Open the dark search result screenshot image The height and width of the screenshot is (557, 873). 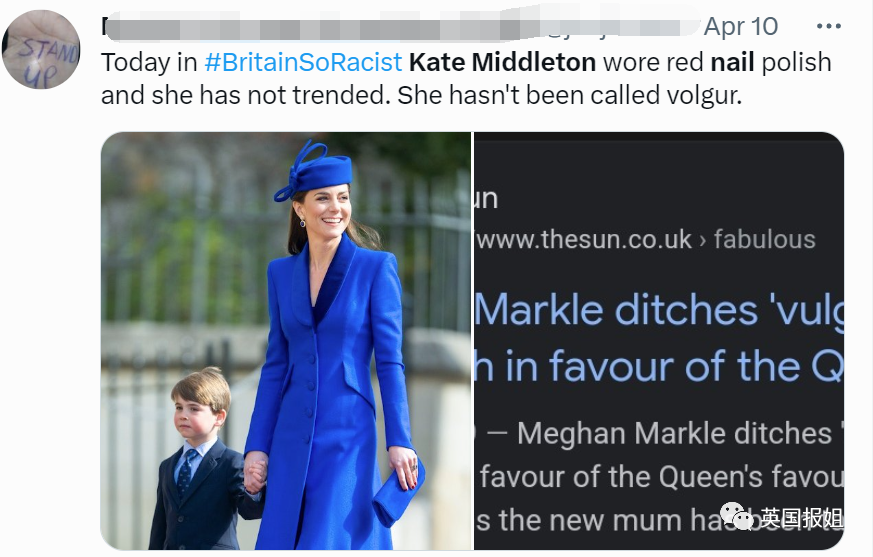pyautogui.click(x=658, y=340)
